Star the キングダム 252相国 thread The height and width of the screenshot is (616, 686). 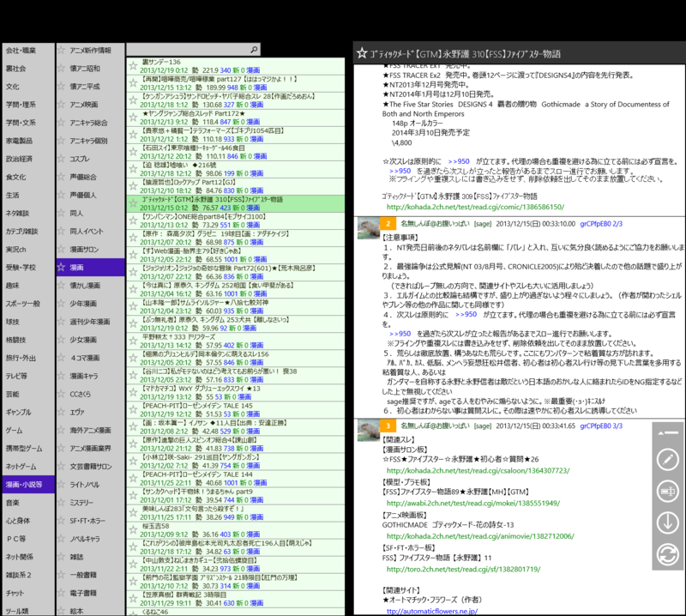(133, 289)
